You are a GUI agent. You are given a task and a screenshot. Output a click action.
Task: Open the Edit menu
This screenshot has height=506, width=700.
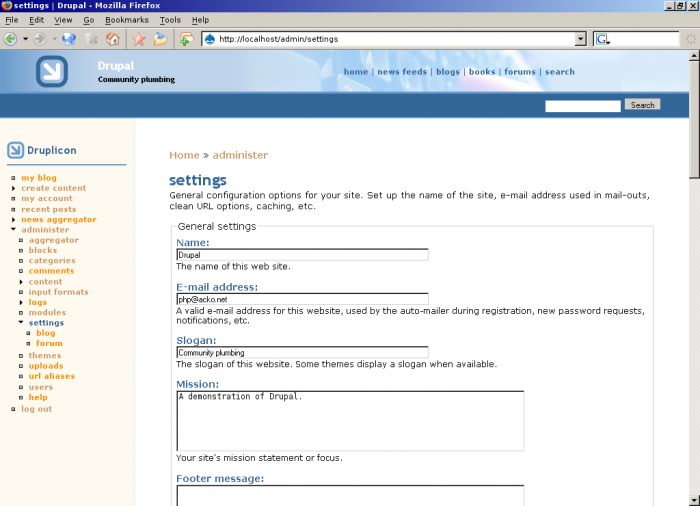[36, 20]
